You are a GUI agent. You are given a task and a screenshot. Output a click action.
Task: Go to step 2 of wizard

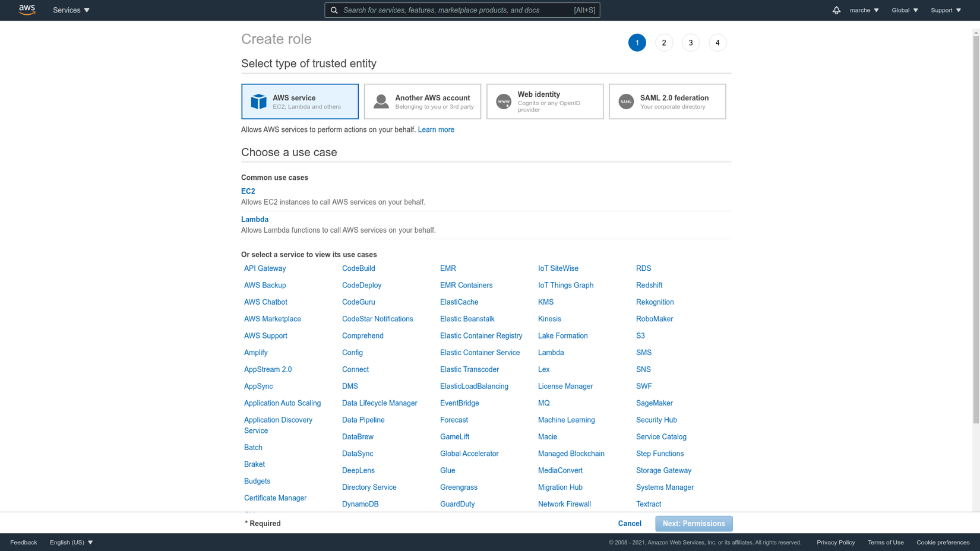coord(664,43)
